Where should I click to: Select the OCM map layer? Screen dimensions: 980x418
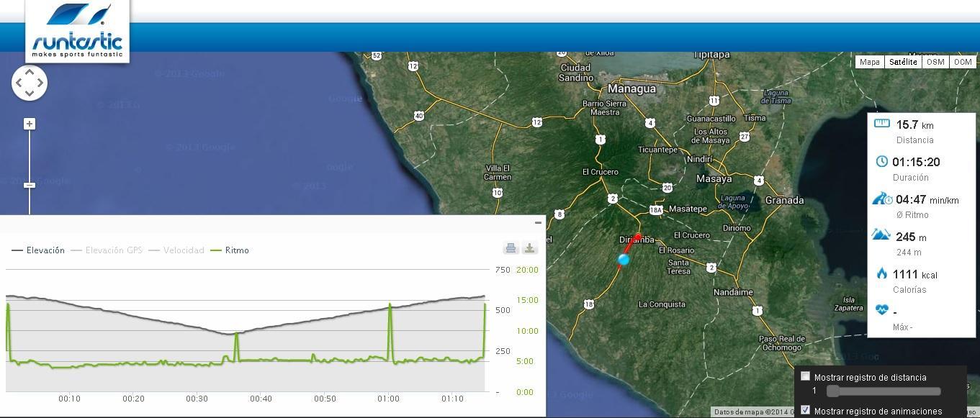pos(962,62)
